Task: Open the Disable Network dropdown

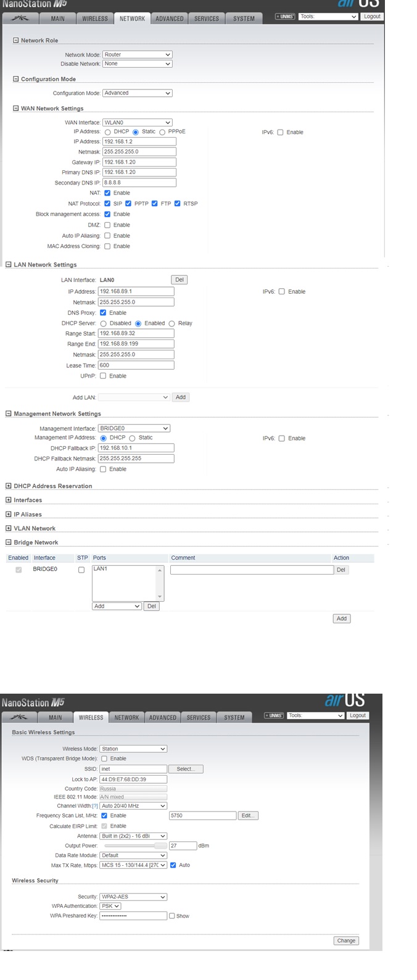Action: [x=138, y=64]
